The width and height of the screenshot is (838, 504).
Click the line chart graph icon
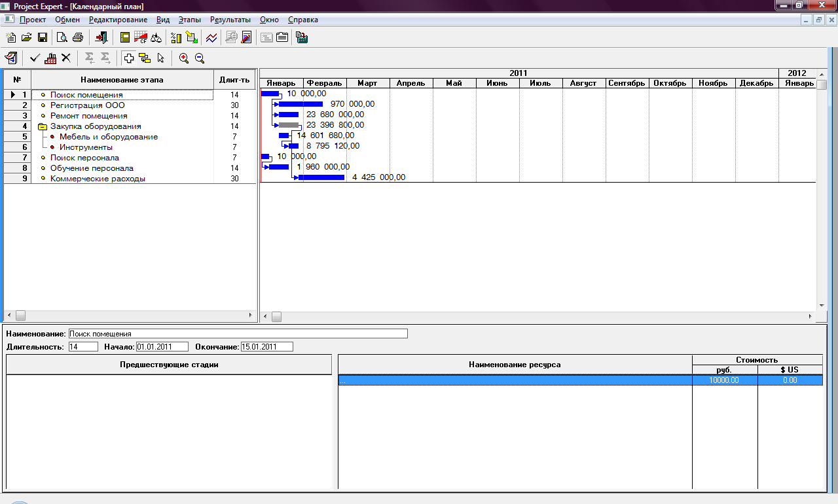(x=211, y=37)
